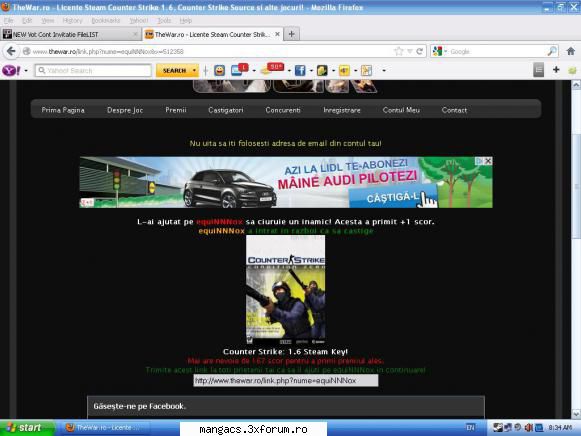Screen dimensions: 581x436
Task: Open the File menu
Action: pyautogui.click(x=9, y=20)
